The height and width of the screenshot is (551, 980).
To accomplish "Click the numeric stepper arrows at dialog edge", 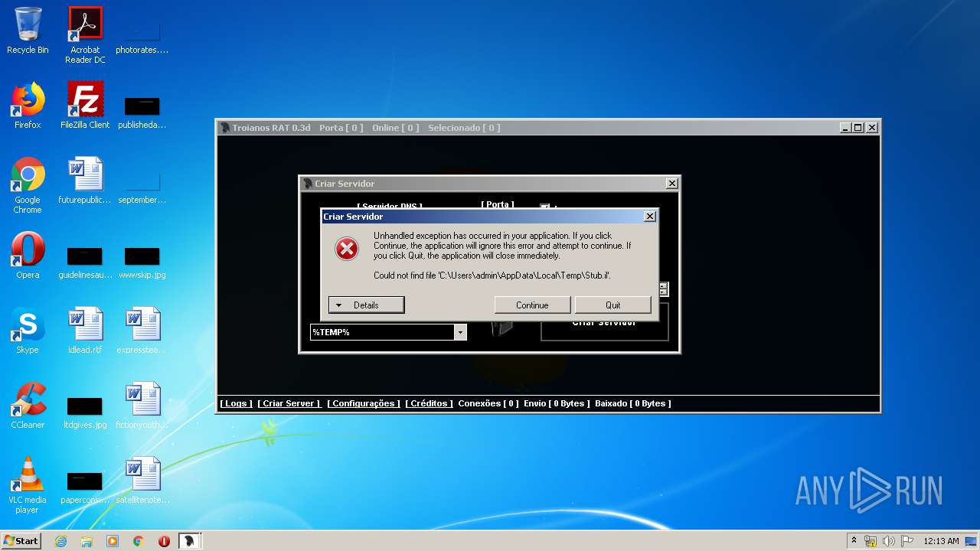I will tap(664, 289).
